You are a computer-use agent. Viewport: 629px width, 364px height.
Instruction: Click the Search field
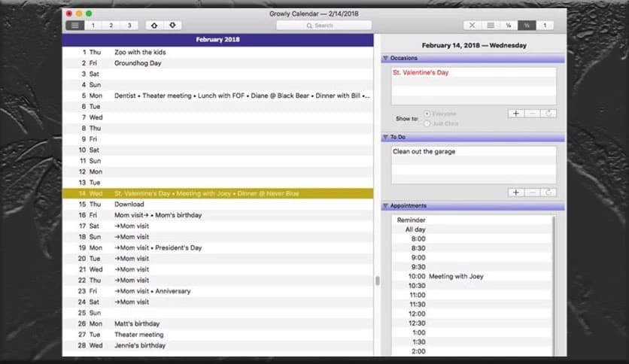click(x=324, y=26)
